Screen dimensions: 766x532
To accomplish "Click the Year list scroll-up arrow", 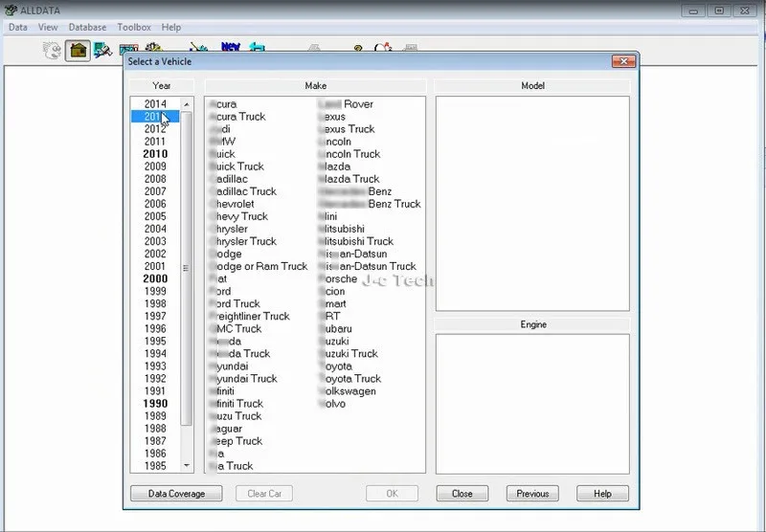I will [x=186, y=104].
